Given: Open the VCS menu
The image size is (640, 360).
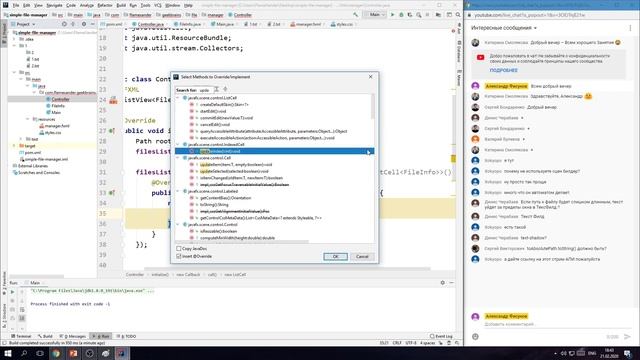Looking at the screenshot, I should [x=158, y=5].
